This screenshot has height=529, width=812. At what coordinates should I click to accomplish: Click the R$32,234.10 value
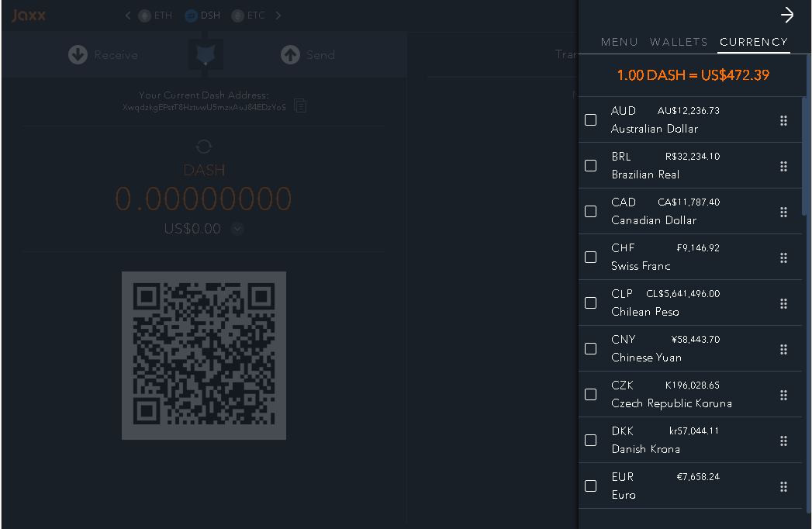pos(693,157)
